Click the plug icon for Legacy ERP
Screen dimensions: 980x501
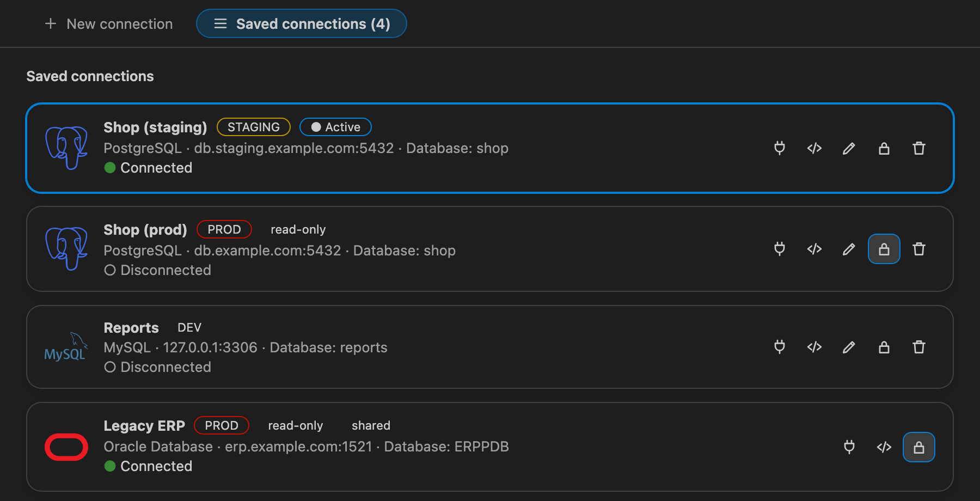tap(849, 447)
